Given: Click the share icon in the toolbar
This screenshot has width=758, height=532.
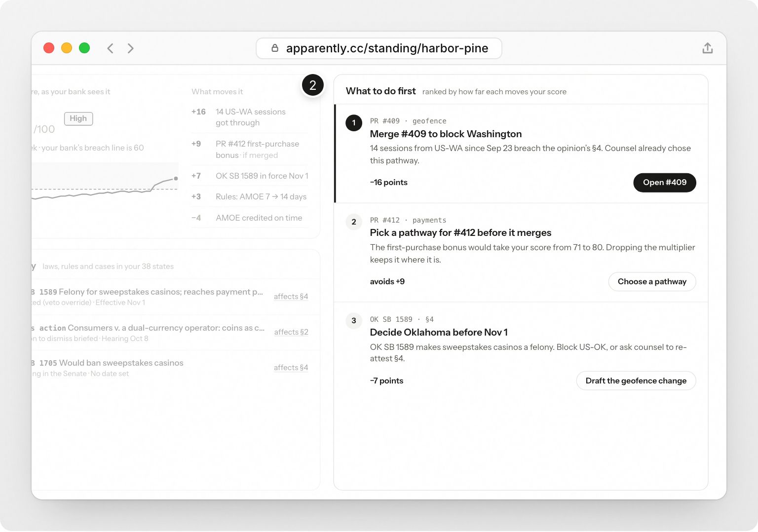Looking at the screenshot, I should pyautogui.click(x=707, y=48).
